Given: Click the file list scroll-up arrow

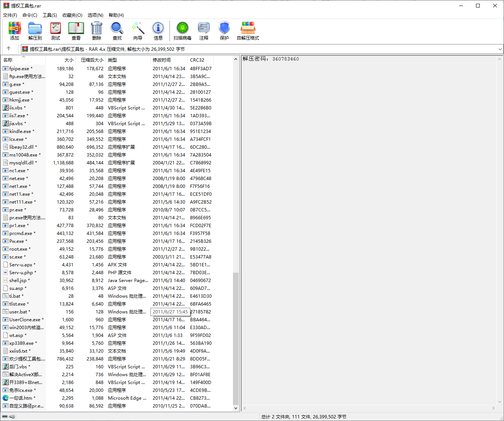Looking at the screenshot, I should (x=236, y=59).
